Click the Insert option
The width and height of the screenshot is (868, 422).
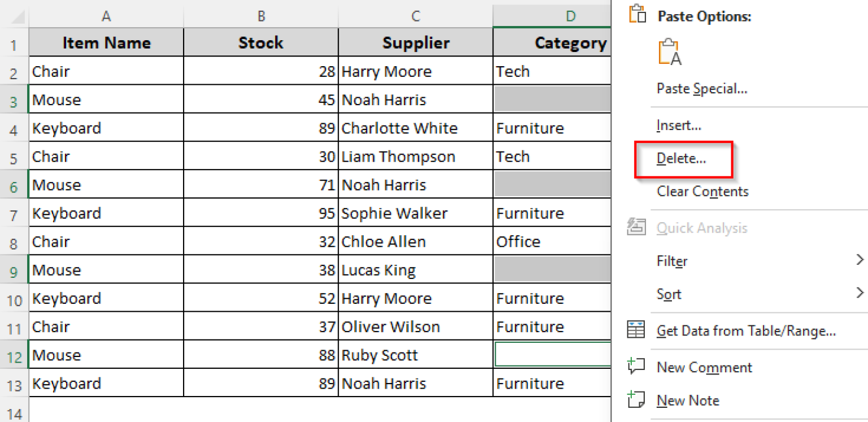[x=678, y=125]
